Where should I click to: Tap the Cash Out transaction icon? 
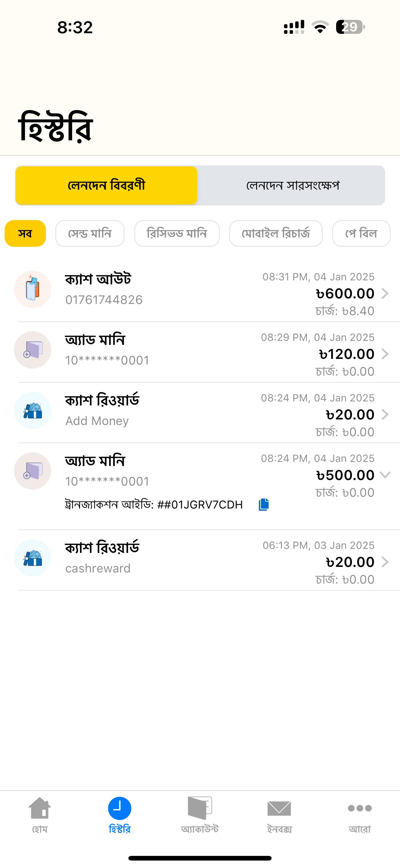(32, 289)
